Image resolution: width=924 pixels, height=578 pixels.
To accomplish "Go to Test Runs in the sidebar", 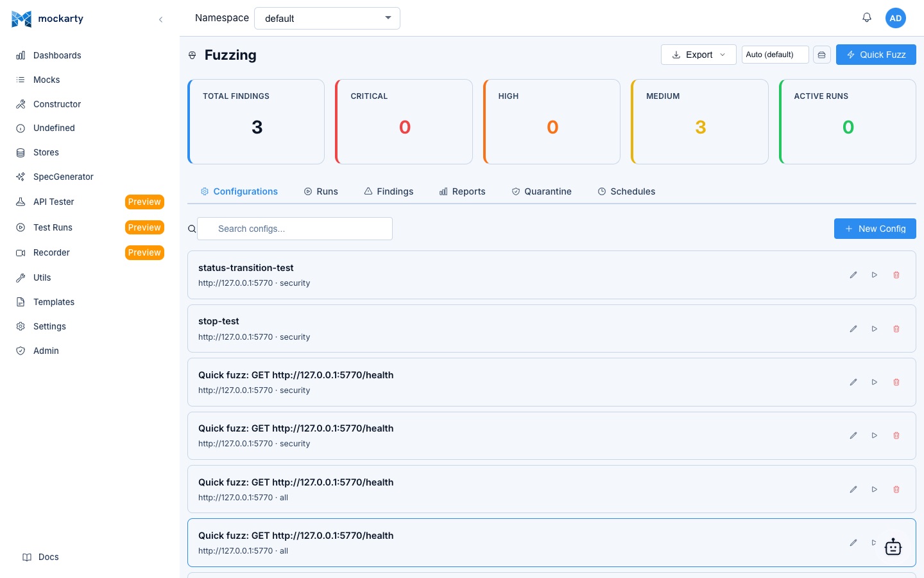I will pos(53,227).
